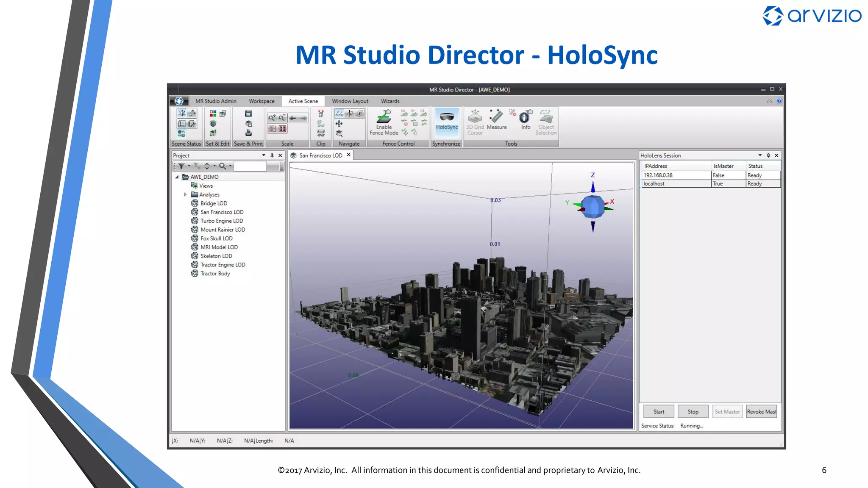Toggle the first Navigate mode button
Screen dimensions: 868x488
pos(339,114)
